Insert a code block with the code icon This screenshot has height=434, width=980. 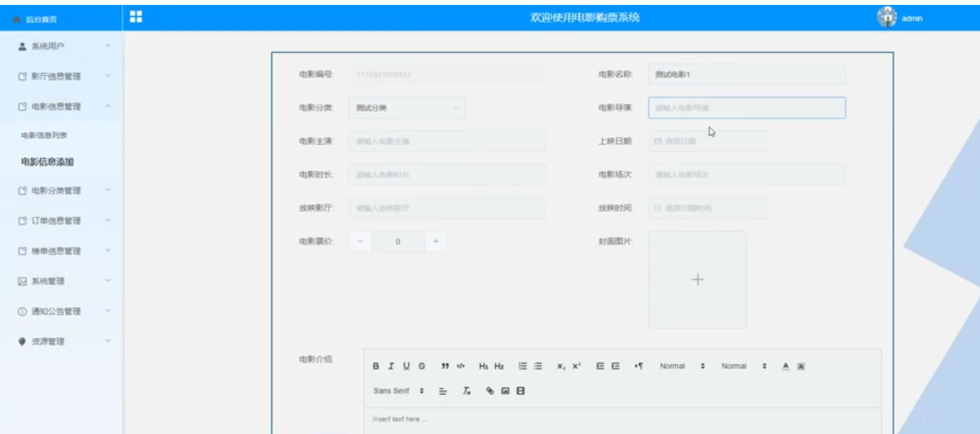click(460, 366)
